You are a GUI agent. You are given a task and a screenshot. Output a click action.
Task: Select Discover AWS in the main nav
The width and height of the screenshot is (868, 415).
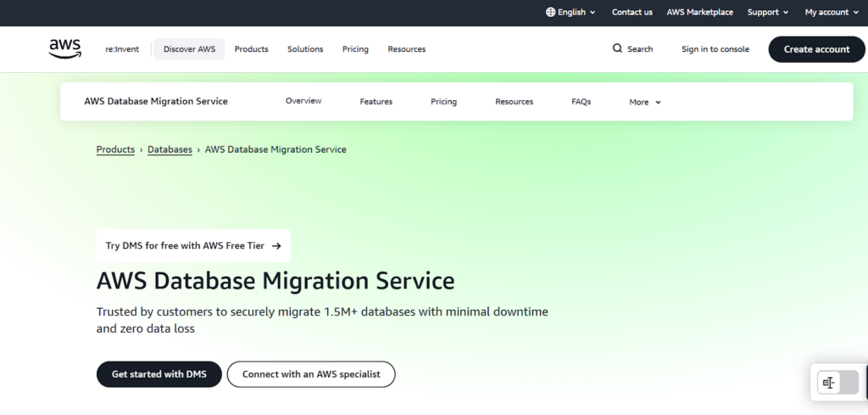tap(189, 49)
